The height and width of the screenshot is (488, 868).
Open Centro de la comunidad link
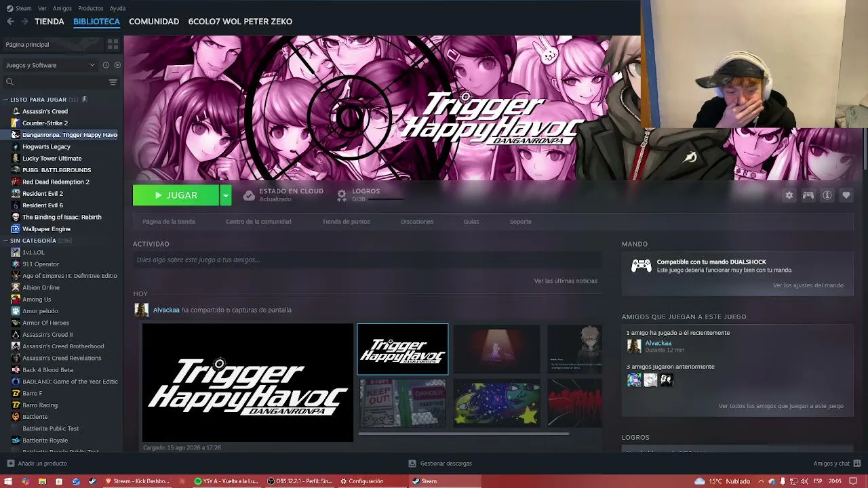(x=258, y=222)
